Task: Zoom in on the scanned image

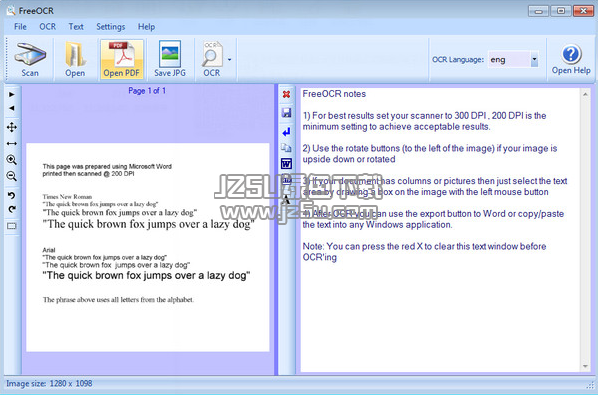Action: [12, 160]
